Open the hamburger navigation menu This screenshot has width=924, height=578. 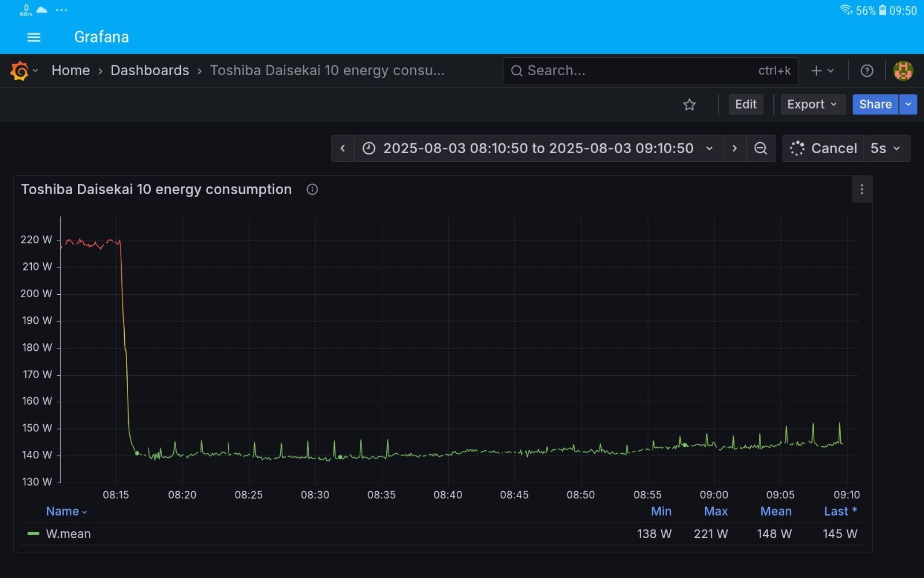[34, 37]
